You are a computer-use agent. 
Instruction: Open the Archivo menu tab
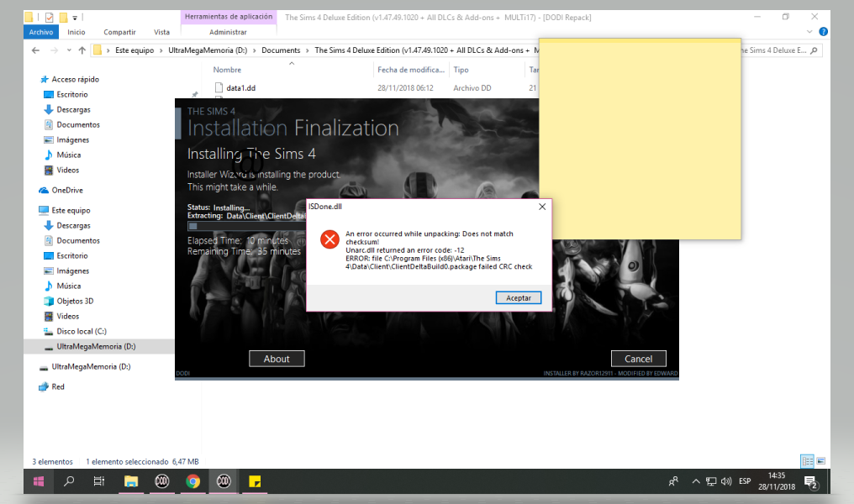[40, 32]
